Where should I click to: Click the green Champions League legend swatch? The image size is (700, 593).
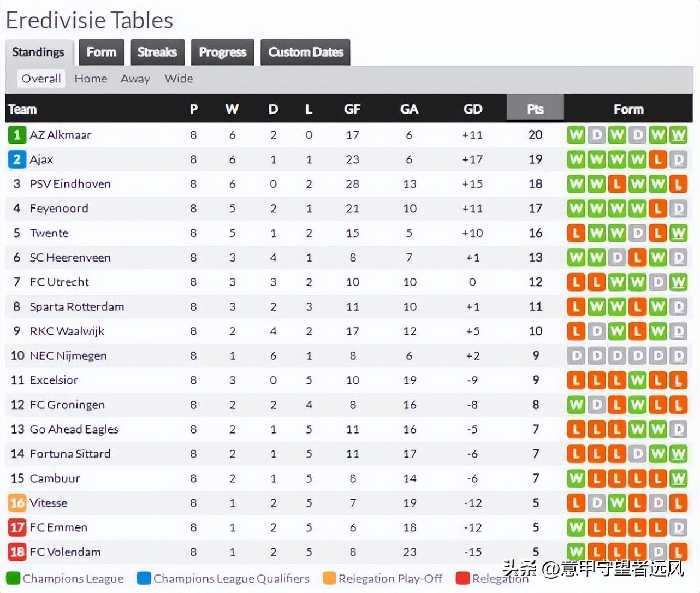tap(13, 578)
